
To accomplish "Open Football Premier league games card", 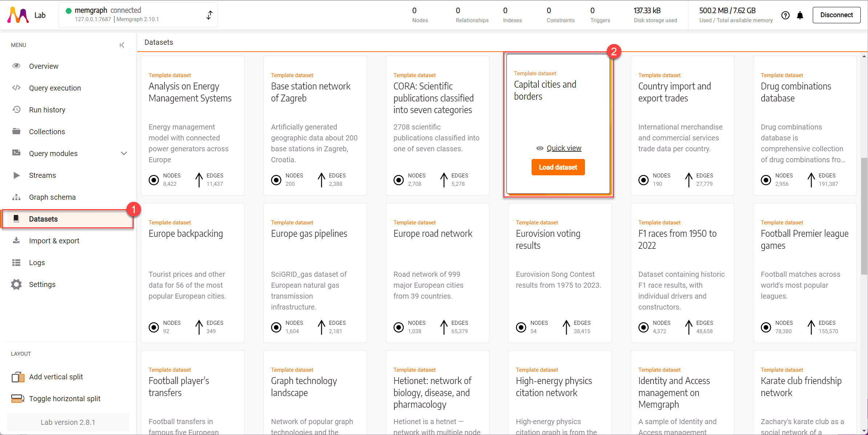I will point(805,273).
